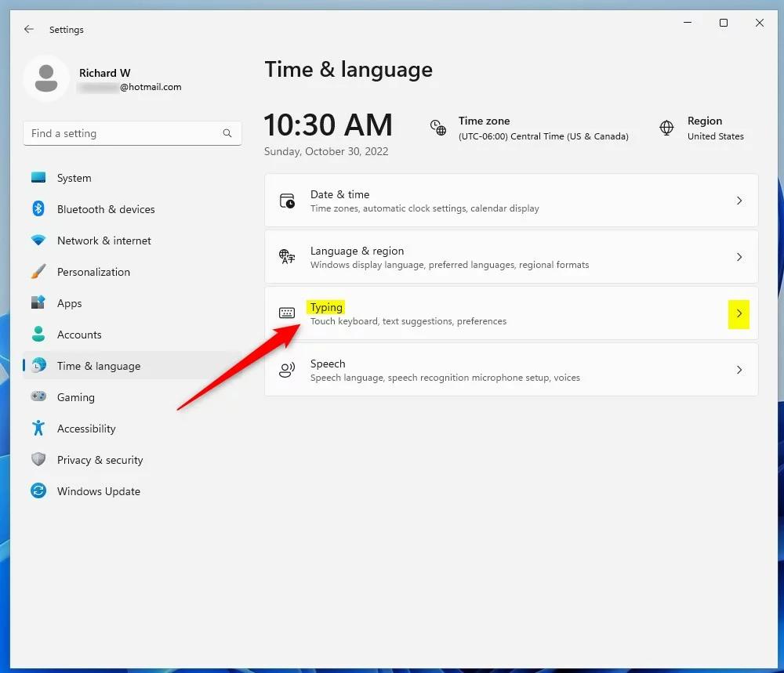Open Network & internet settings
The height and width of the screenshot is (673, 784).
point(103,241)
